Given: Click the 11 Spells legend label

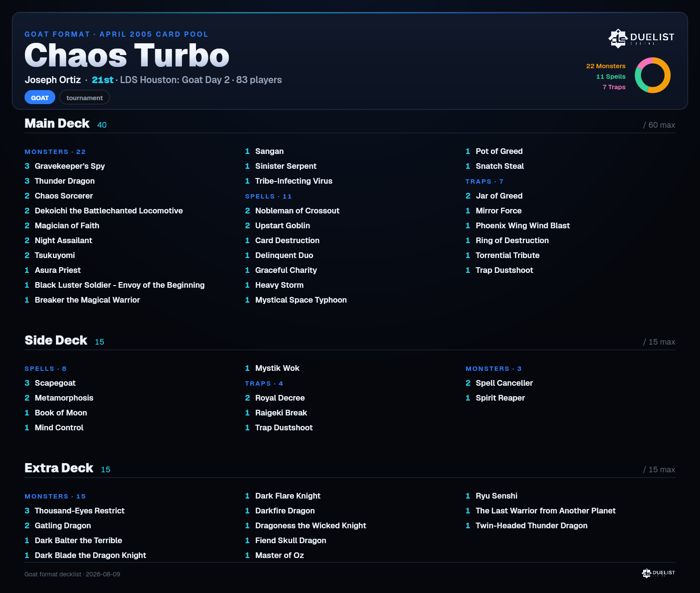Looking at the screenshot, I should click(x=611, y=77).
